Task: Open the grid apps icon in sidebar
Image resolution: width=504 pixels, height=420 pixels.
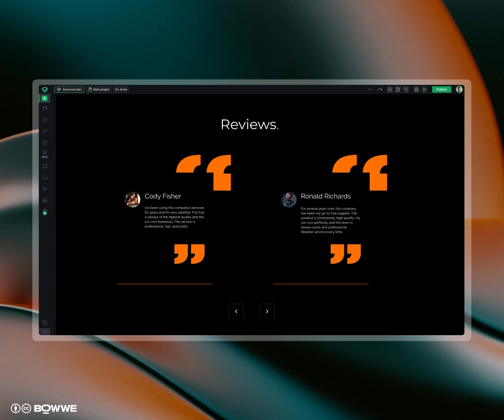Action: click(x=45, y=200)
